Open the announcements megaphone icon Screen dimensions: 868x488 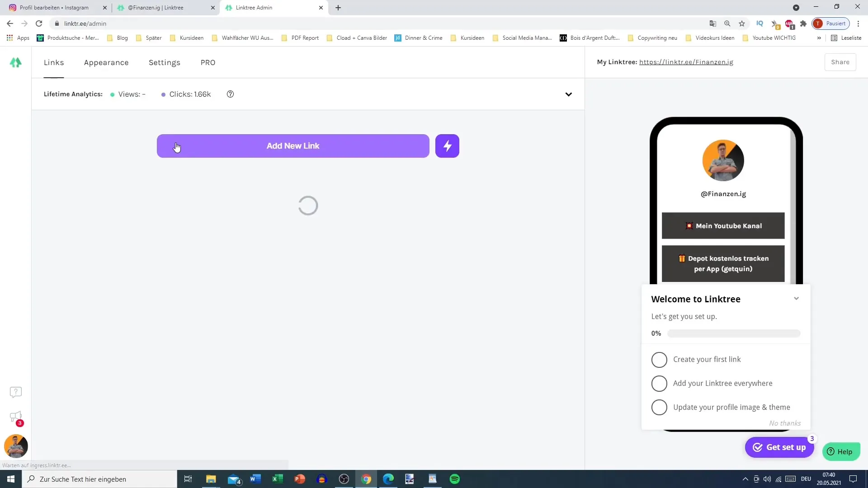coord(16,417)
